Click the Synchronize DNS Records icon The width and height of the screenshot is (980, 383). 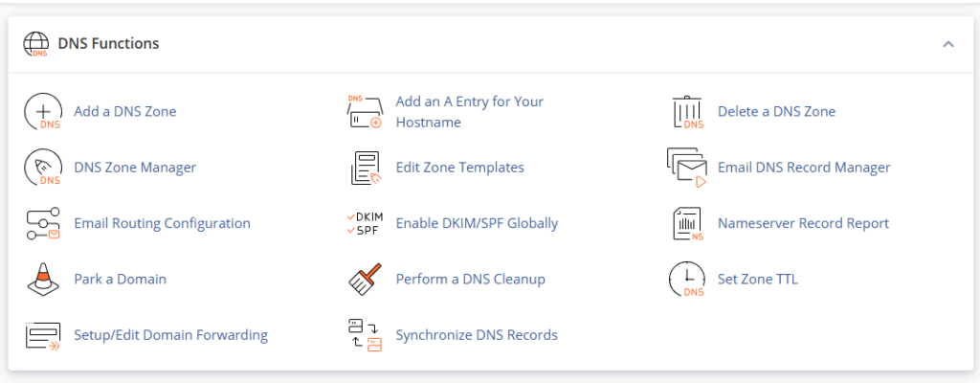click(x=365, y=335)
